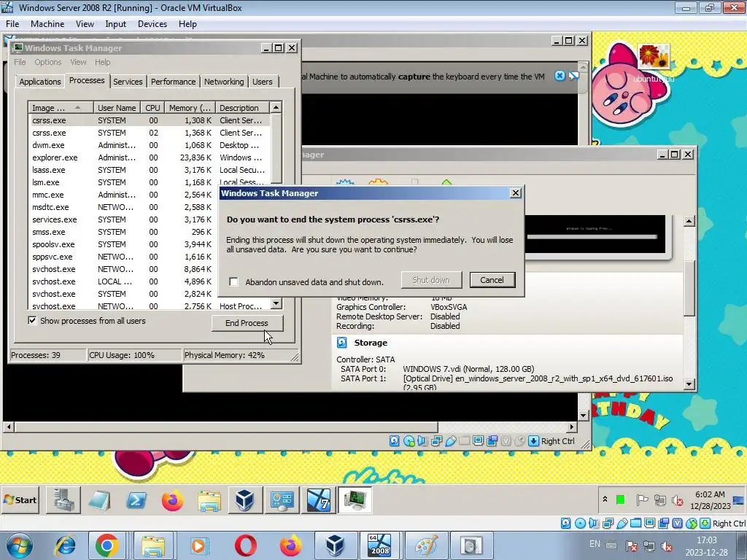Switch to the Networking tab
This screenshot has width=747, height=560.
click(224, 82)
